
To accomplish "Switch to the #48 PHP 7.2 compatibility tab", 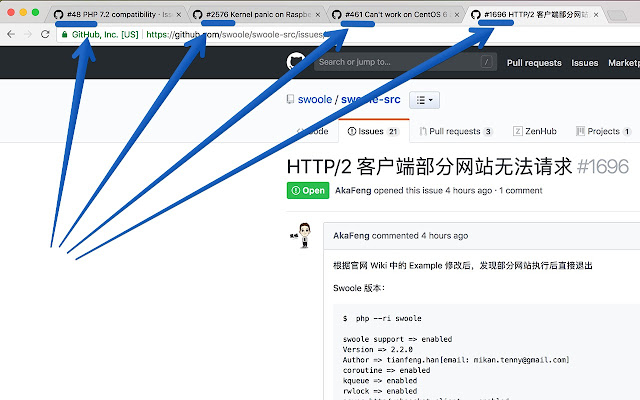I will [x=116, y=14].
